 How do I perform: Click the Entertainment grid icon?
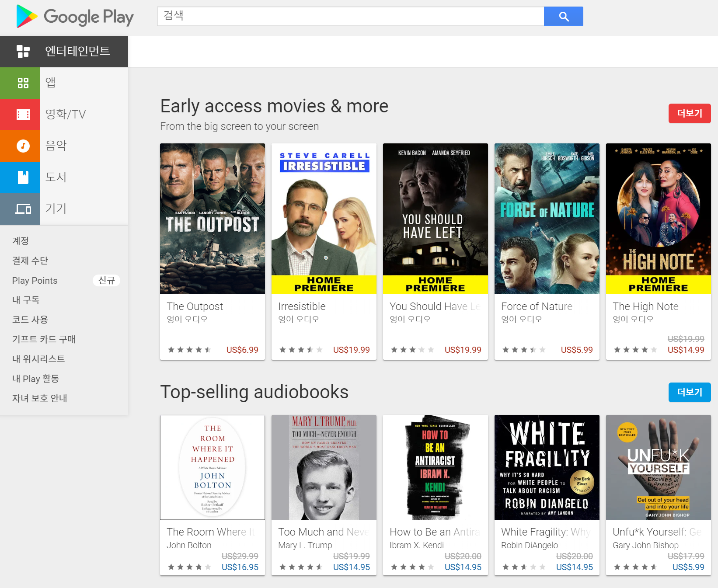[23, 51]
